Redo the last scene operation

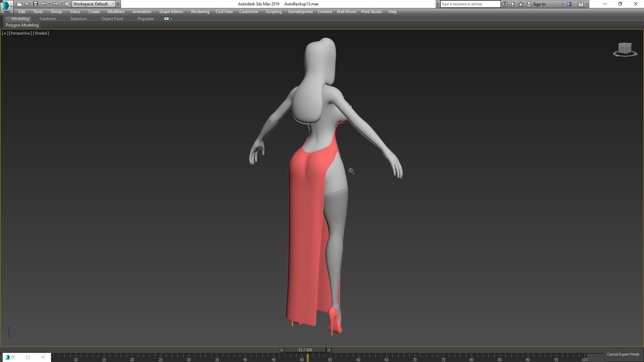(x=55, y=4)
